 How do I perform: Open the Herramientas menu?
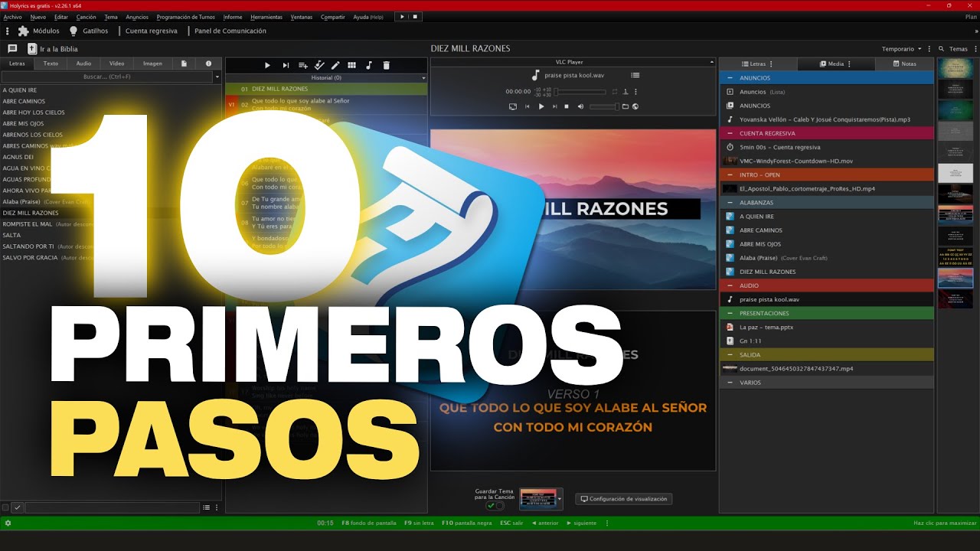(x=266, y=17)
